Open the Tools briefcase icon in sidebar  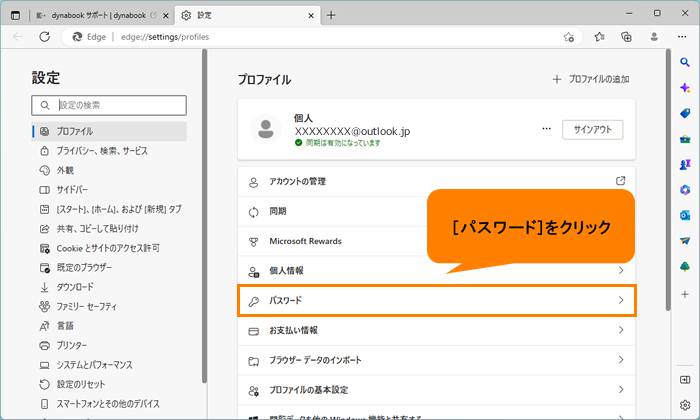point(685,139)
